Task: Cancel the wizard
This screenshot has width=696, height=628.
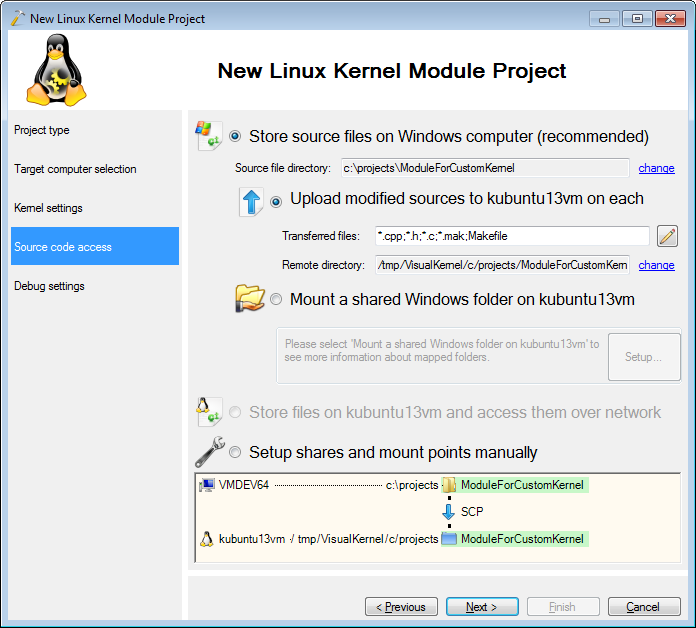Action: click(644, 606)
